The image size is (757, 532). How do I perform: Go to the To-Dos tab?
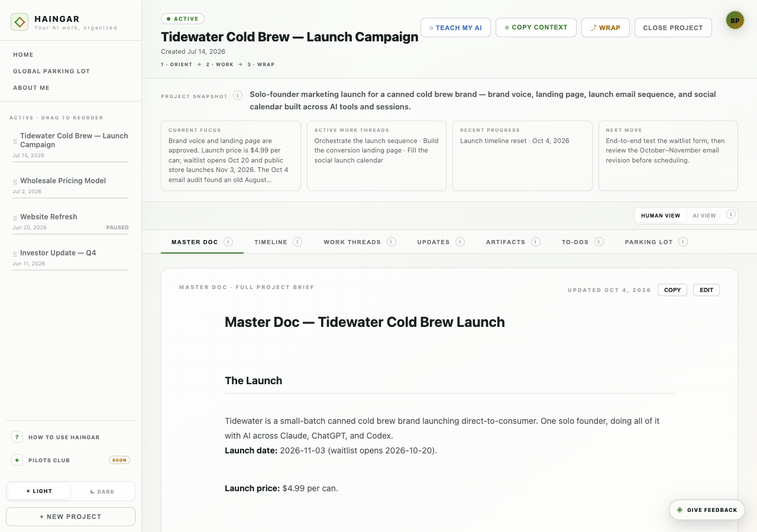[x=575, y=242]
